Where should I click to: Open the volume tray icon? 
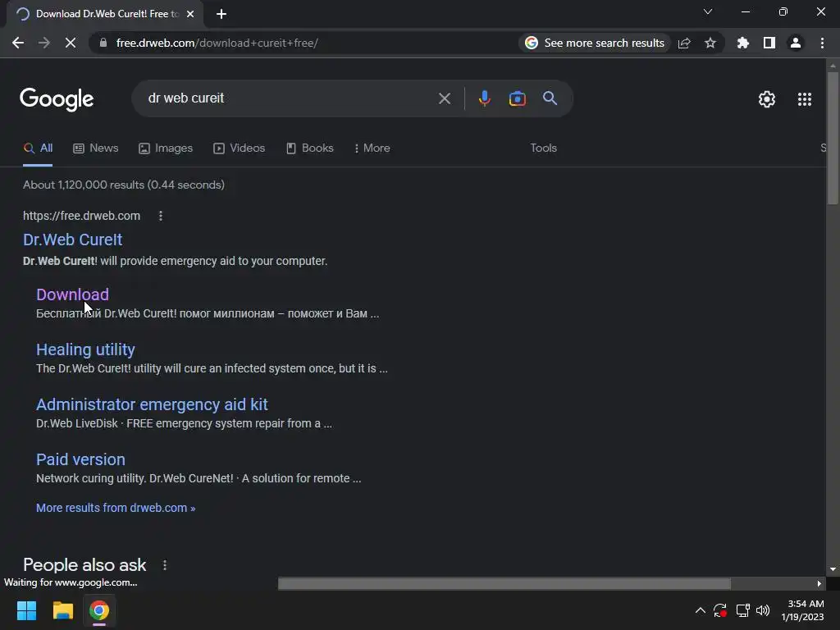763,610
